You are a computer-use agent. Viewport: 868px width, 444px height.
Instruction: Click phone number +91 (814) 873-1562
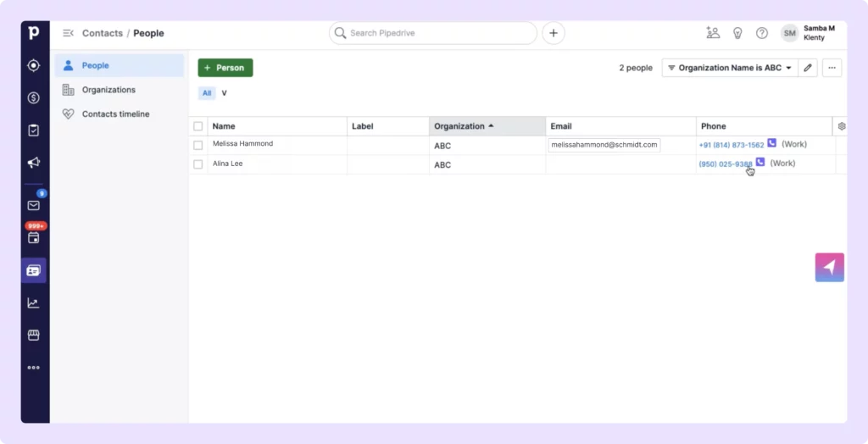[x=732, y=145]
